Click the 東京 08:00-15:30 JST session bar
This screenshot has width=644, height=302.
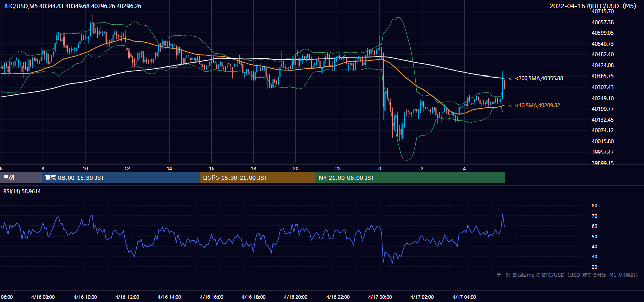coord(121,178)
